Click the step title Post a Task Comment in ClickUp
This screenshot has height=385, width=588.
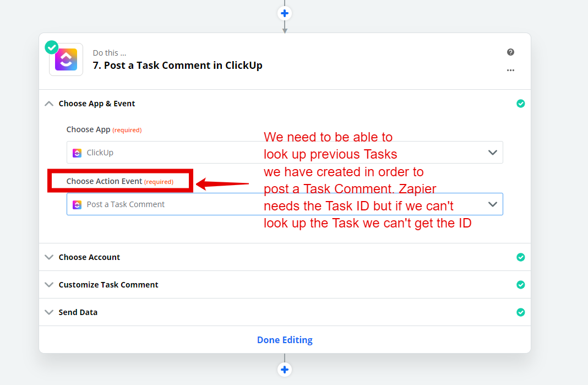177,66
